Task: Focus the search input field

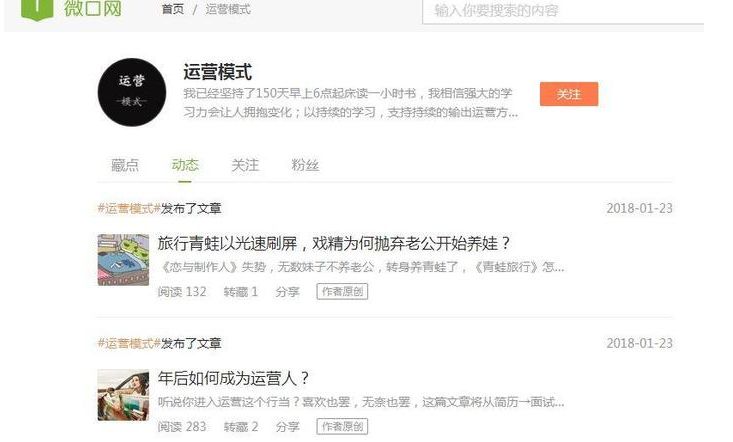Action: click(563, 11)
